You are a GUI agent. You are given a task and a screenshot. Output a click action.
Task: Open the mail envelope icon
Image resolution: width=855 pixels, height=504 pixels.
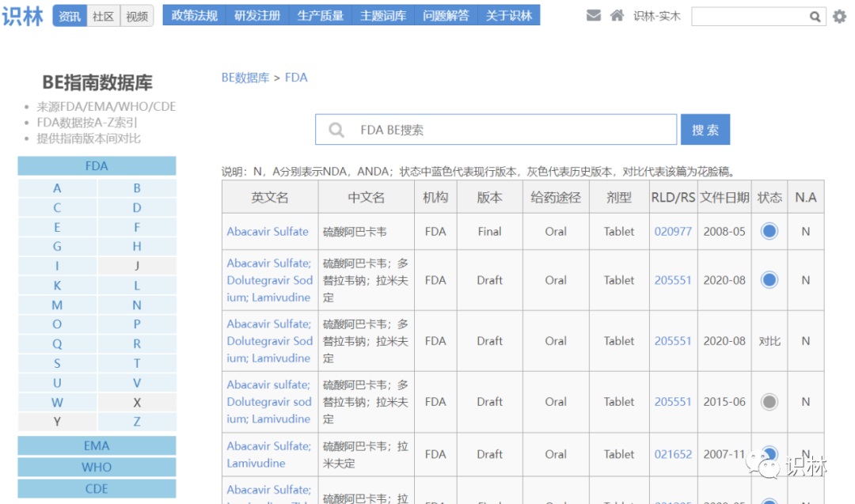(593, 15)
